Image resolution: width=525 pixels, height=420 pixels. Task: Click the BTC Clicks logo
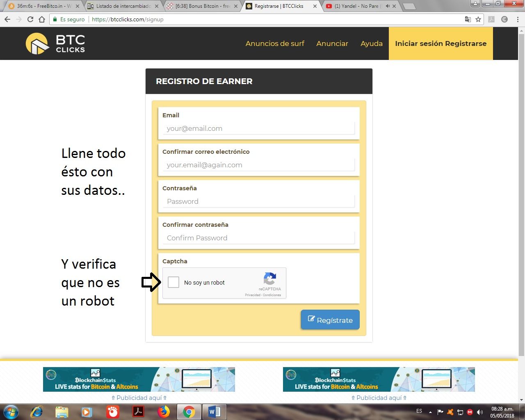[x=55, y=43]
